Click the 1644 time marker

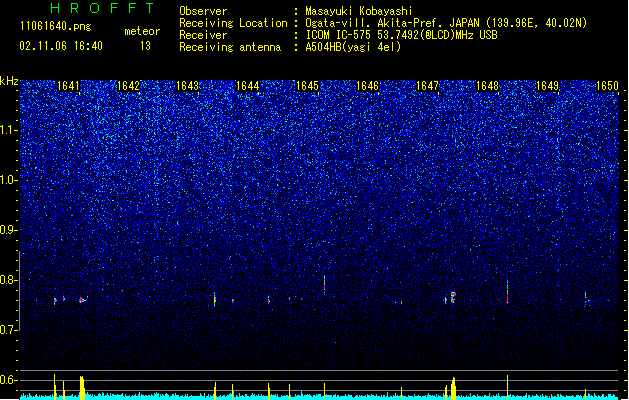248,86
